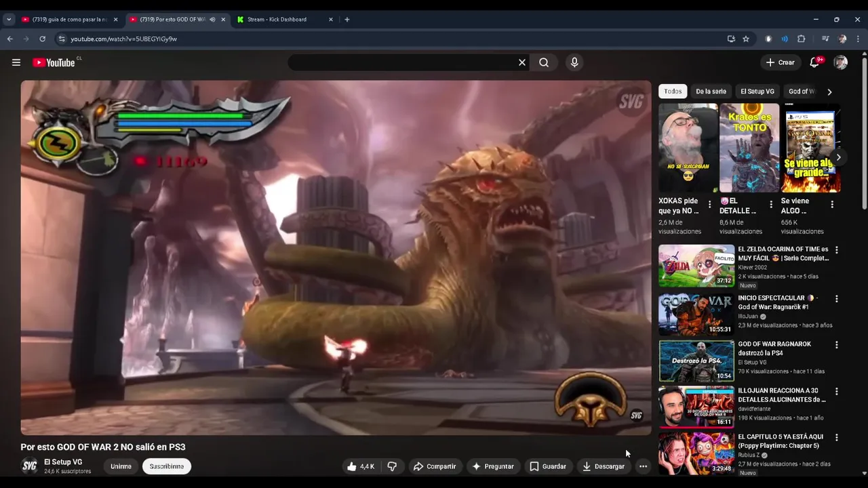
Task: Dislike the video
Action: [392, 466]
